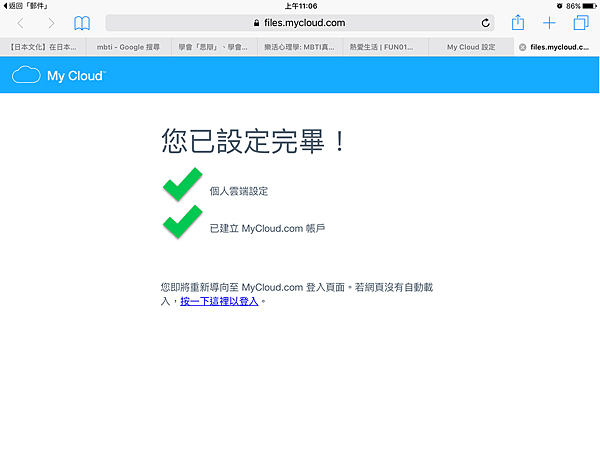Viewport: 600px width, 450px height.
Task: Switch to the 樂活心理學: MBTI tab
Action: click(x=300, y=47)
